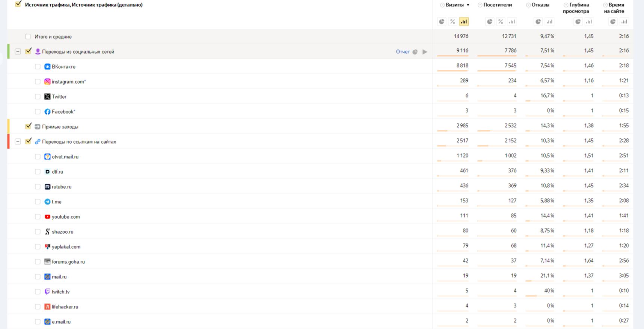Screen dimensions: 644x329
Task: Open sort dropdown arrow next to Визиты
Action: click(x=468, y=5)
